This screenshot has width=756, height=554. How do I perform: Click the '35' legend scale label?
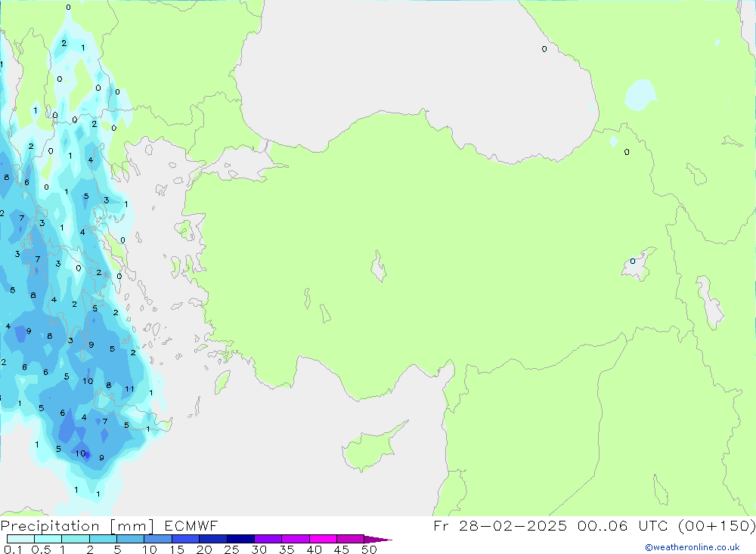tap(287, 549)
